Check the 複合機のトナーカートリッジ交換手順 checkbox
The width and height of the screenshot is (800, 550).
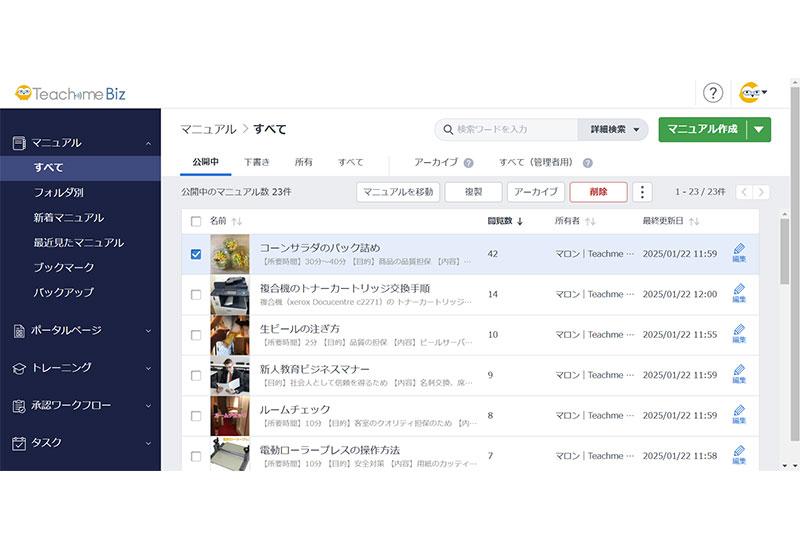(196, 295)
